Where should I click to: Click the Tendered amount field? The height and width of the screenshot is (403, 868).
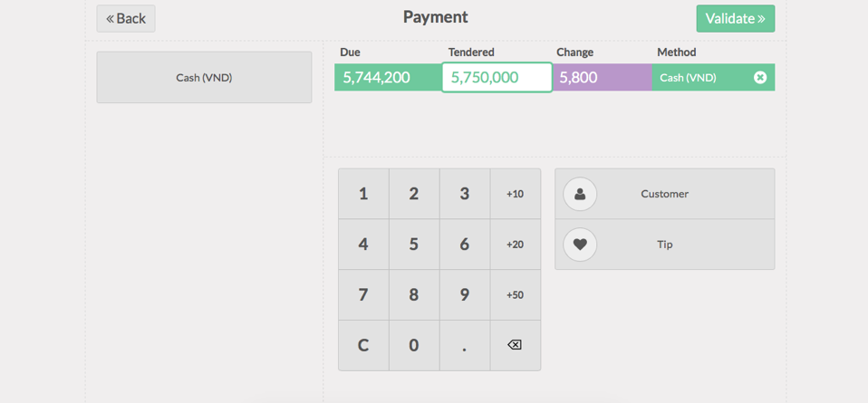pos(497,78)
